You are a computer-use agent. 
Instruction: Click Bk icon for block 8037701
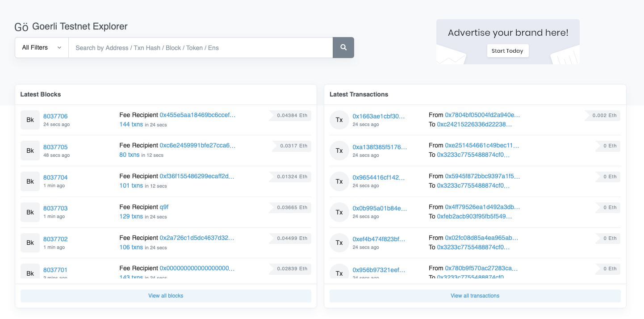(30, 271)
